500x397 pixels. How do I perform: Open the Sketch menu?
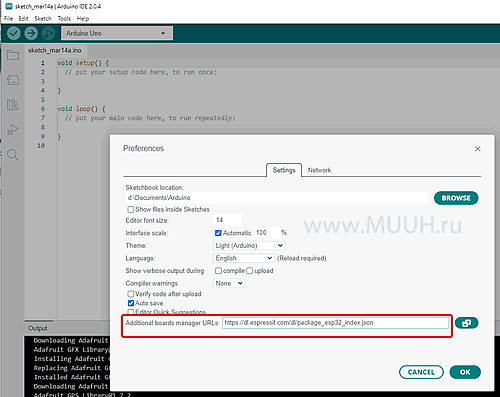click(x=43, y=19)
